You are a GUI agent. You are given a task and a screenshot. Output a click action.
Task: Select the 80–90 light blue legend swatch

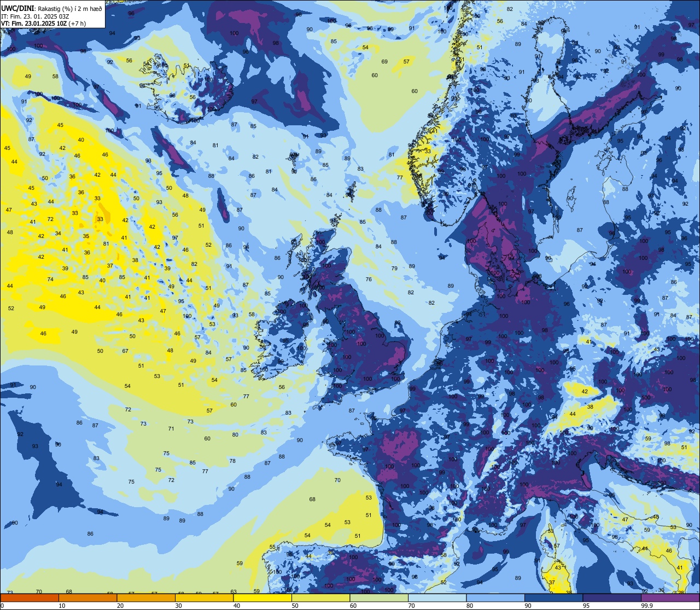pos(495,598)
